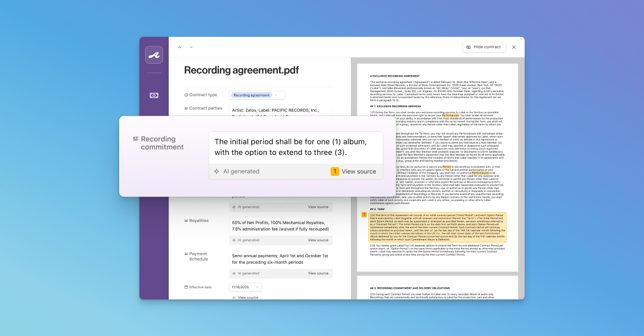Screen dimensions: 644x336
Task: Click the 3. RECORDING COMMITMENT heading in document
Action: (411, 288)
